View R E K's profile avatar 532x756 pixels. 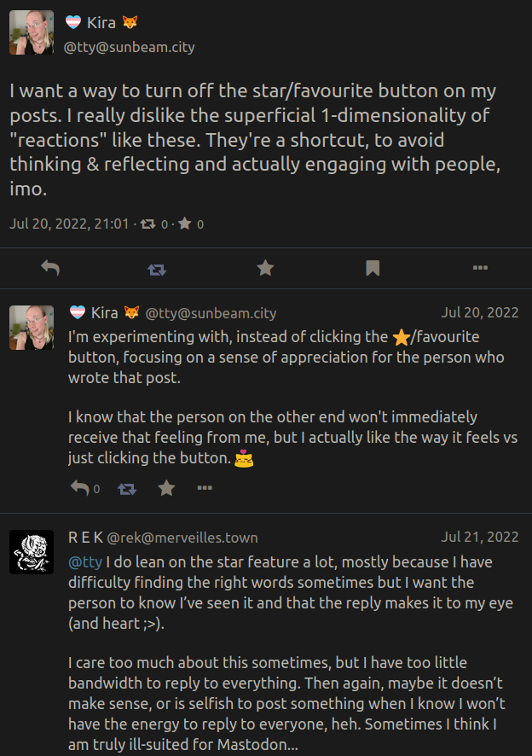click(x=32, y=552)
